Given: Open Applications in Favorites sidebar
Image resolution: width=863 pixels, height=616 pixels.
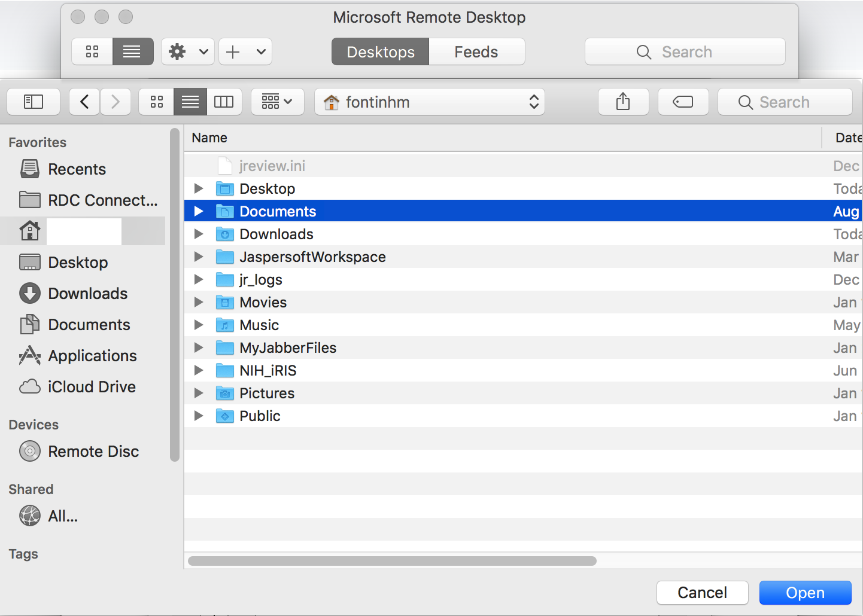Looking at the screenshot, I should pos(84,356).
